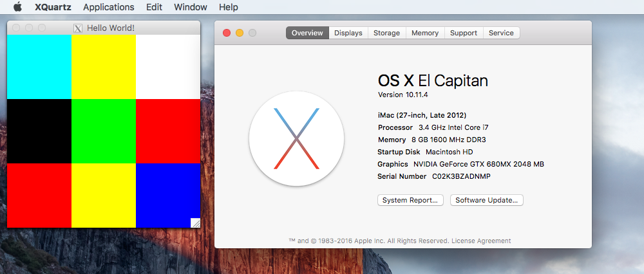644x274 pixels.
Task: Click the Software Update button
Action: pos(487,200)
